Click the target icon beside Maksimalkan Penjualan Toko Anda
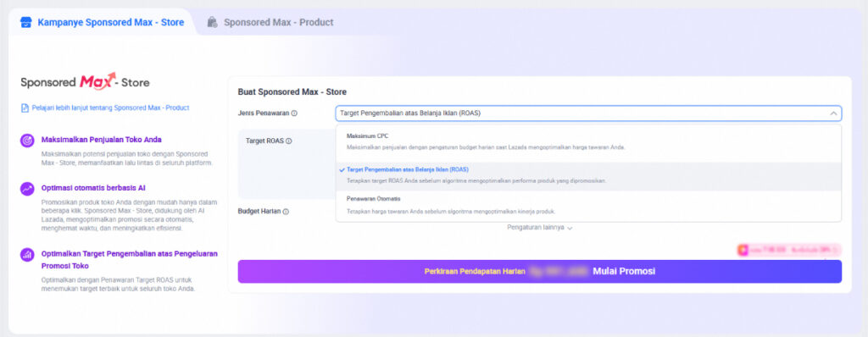The width and height of the screenshot is (868, 337). point(27,141)
